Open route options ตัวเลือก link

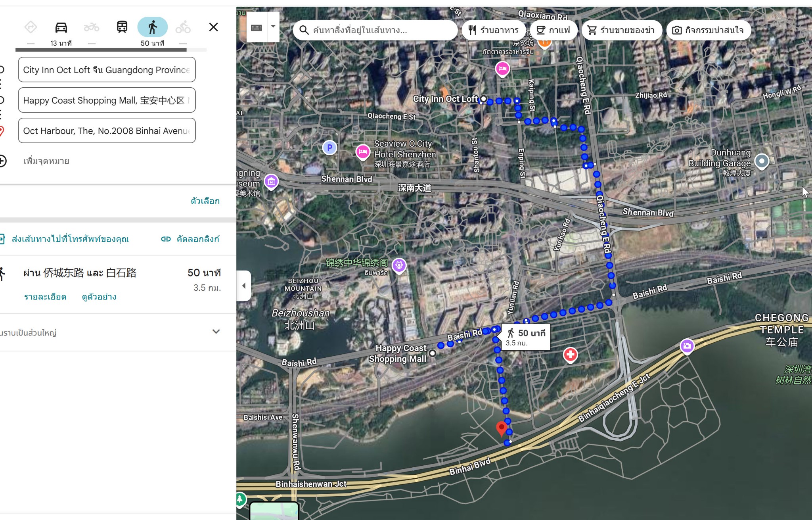[x=205, y=201]
